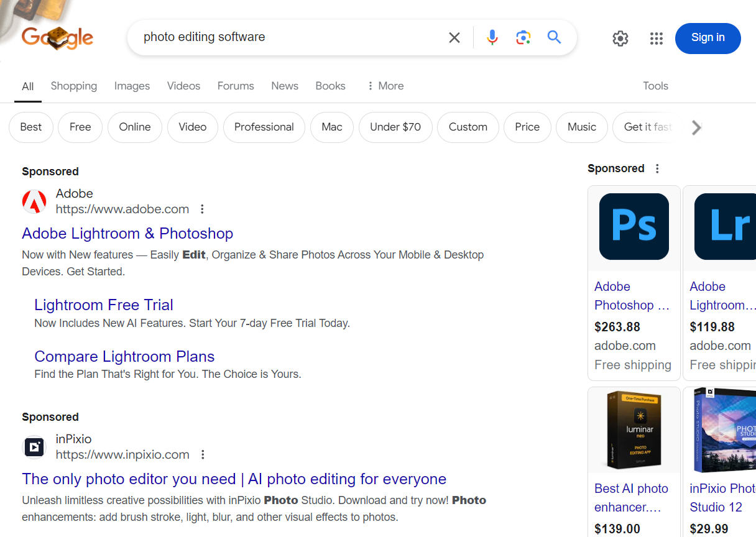Click the inPixio Photo Studio box image
The width and height of the screenshot is (756, 537).
point(724,430)
